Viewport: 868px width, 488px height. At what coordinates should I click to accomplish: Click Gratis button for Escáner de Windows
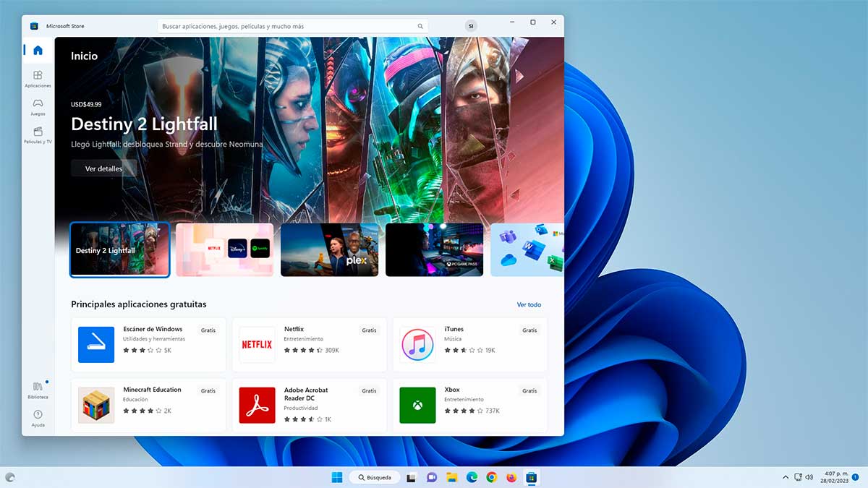coord(208,330)
